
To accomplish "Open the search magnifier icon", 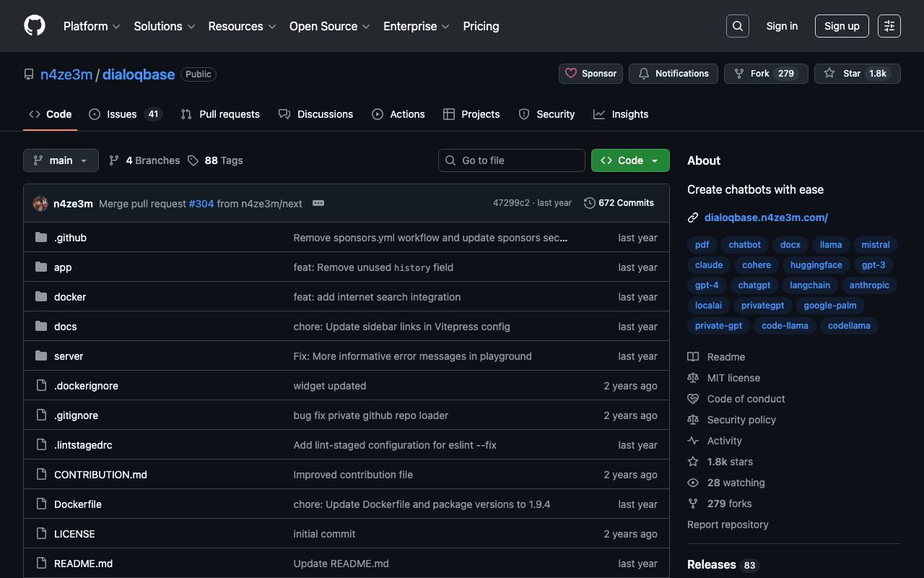I will click(x=737, y=26).
